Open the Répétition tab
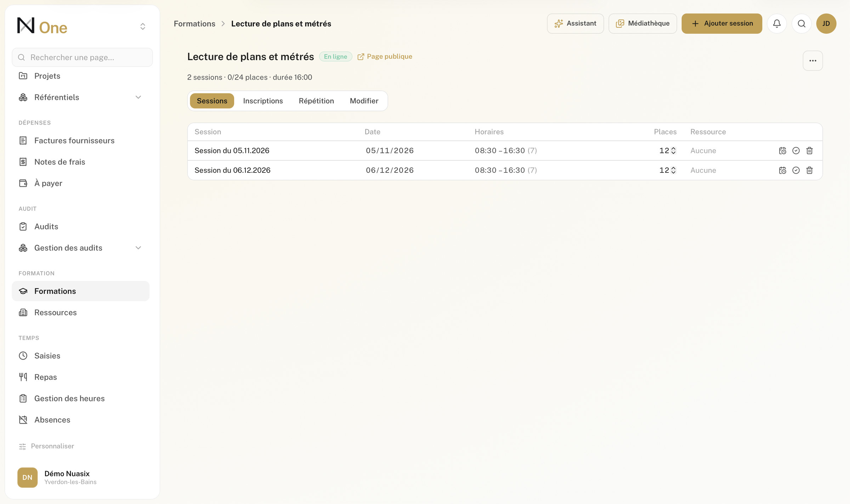 [x=316, y=101]
